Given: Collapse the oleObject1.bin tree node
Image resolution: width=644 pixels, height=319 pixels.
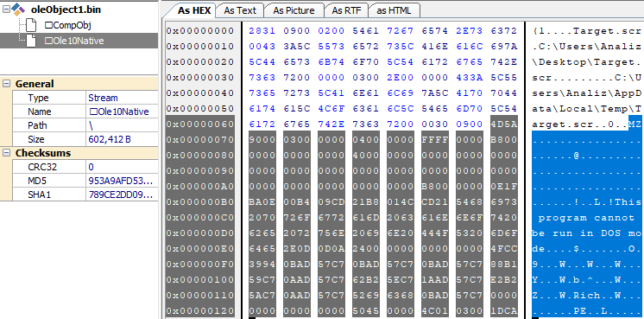Looking at the screenshot, I should (x=6, y=9).
